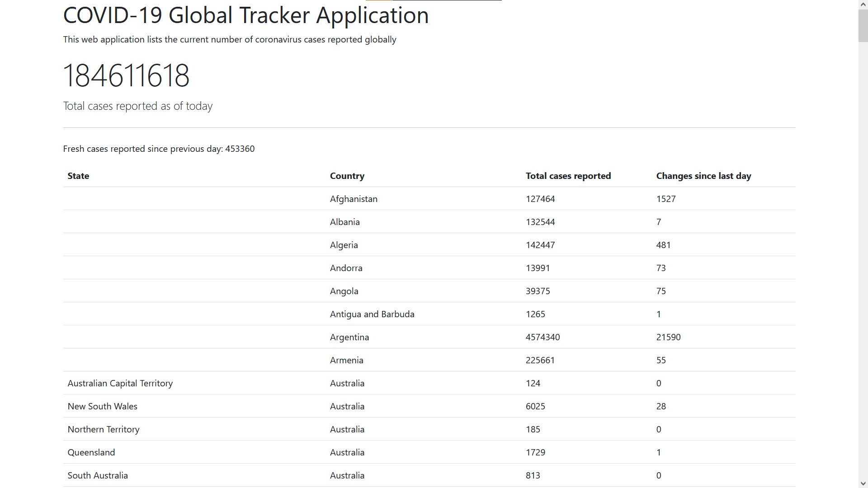Select the Albania row country name
The width and height of the screenshot is (868, 488).
(x=344, y=222)
